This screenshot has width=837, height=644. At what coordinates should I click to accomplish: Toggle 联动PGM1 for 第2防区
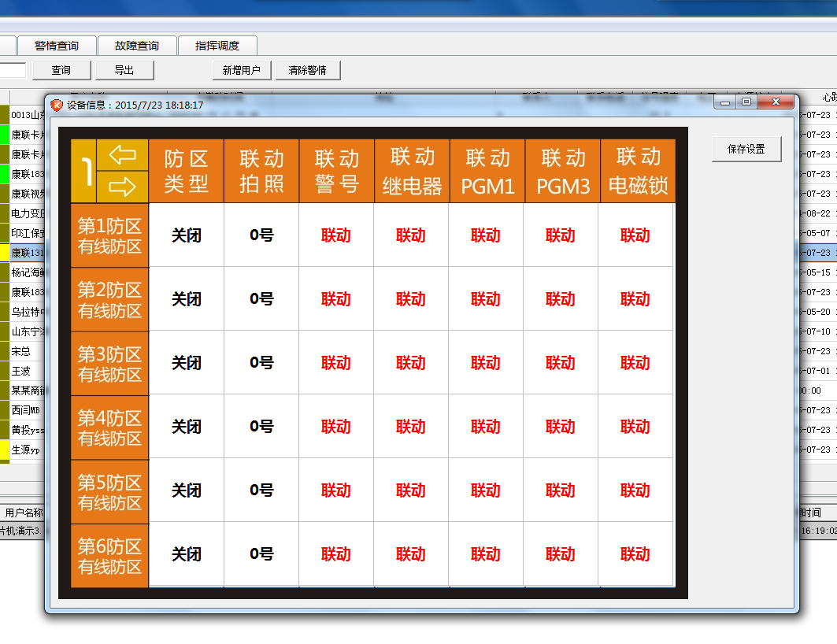tap(486, 299)
